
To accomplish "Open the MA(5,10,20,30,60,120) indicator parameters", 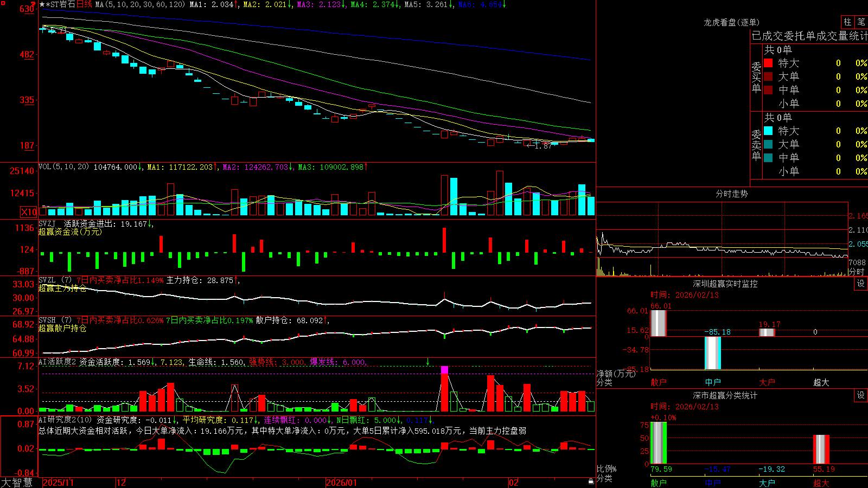I will tap(140, 4).
